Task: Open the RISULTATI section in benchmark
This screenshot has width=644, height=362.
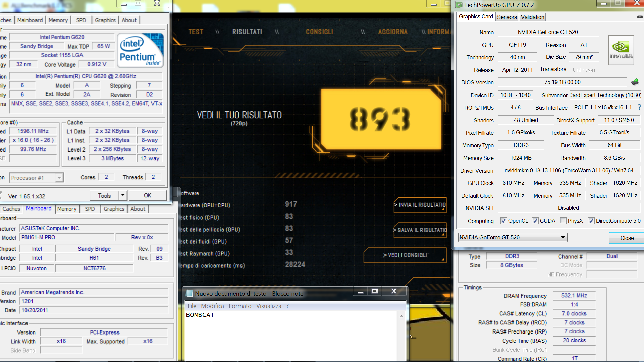Action: pyautogui.click(x=247, y=32)
